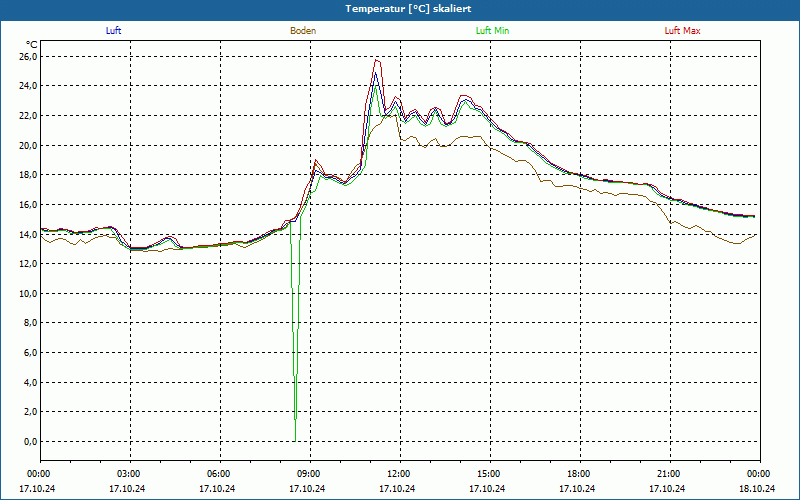Click the 09:00 time axis label
This screenshot has width=800, height=500.
pos(310,474)
